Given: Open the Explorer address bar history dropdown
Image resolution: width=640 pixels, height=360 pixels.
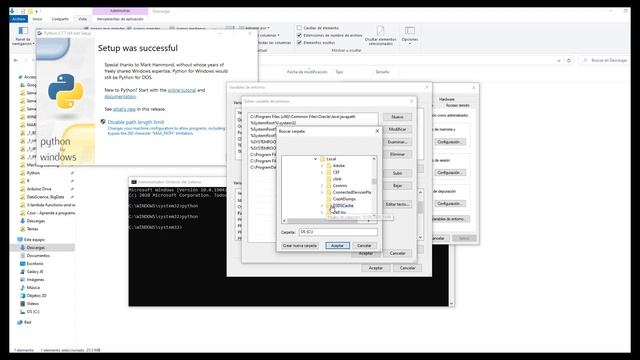Looking at the screenshot, I should coord(559,60).
